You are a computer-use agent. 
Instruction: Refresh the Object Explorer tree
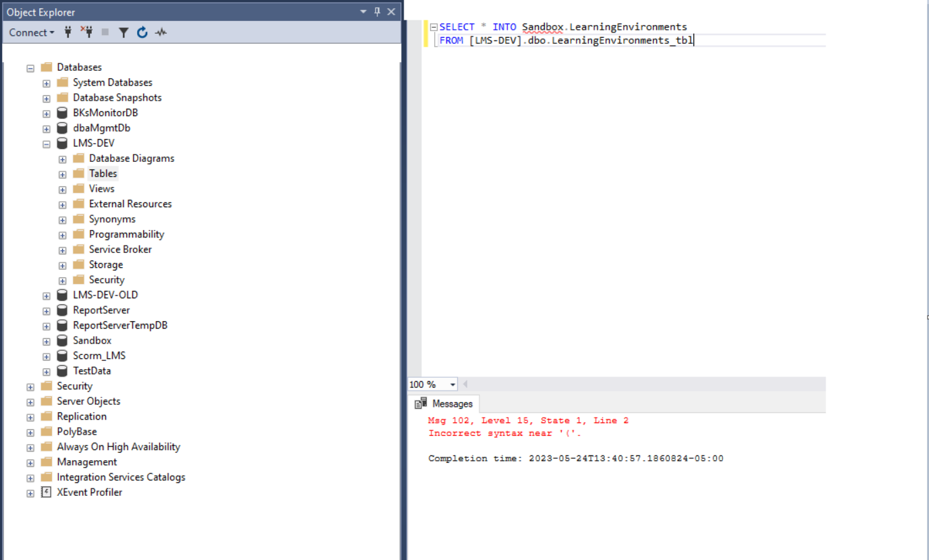click(x=142, y=32)
